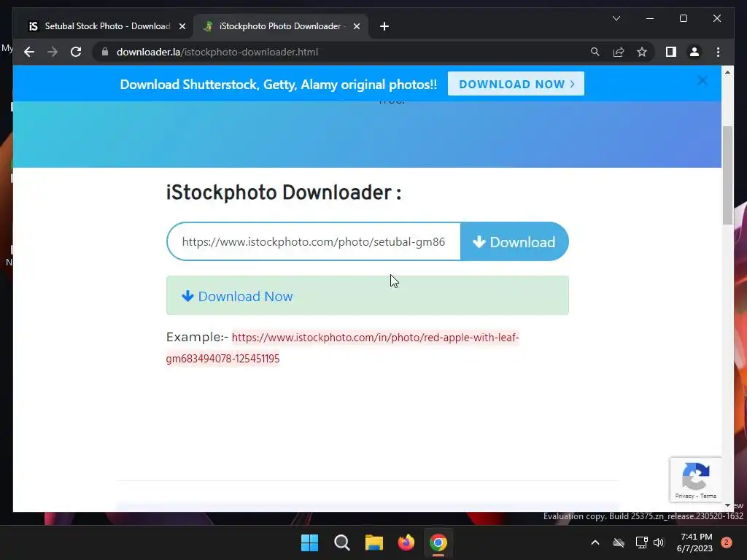Click the scrollbar up arrow
This screenshot has height=560, width=747.
point(727,72)
